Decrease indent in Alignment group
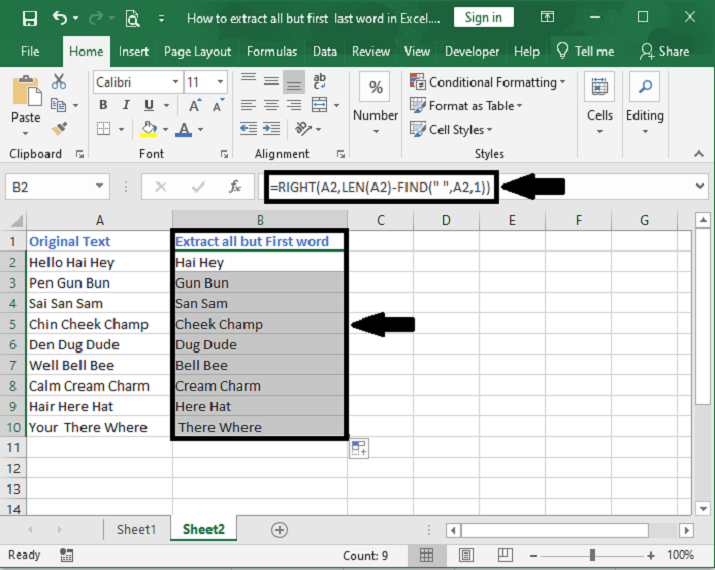The image size is (715, 570). [x=249, y=129]
